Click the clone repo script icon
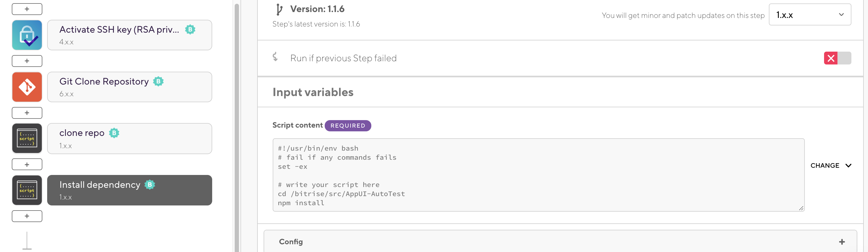Viewport: 868px width, 252px height. 27,138
